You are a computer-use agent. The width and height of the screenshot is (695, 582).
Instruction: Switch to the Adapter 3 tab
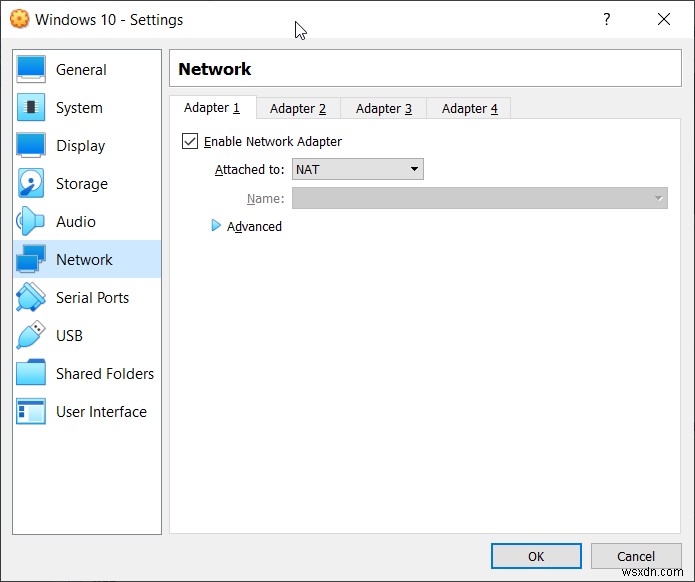(x=384, y=109)
